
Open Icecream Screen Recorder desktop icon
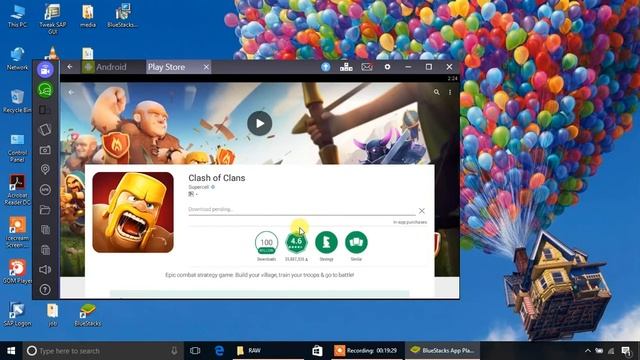pos(18,233)
